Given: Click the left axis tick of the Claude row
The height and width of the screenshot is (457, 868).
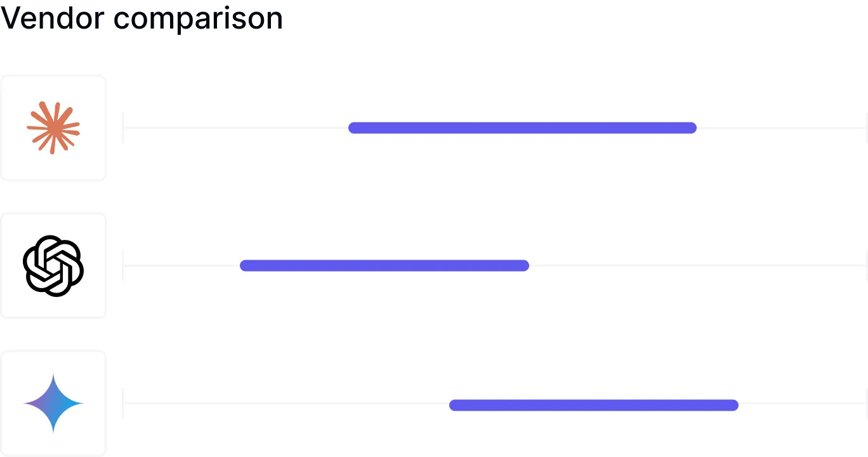Looking at the screenshot, I should [123, 128].
